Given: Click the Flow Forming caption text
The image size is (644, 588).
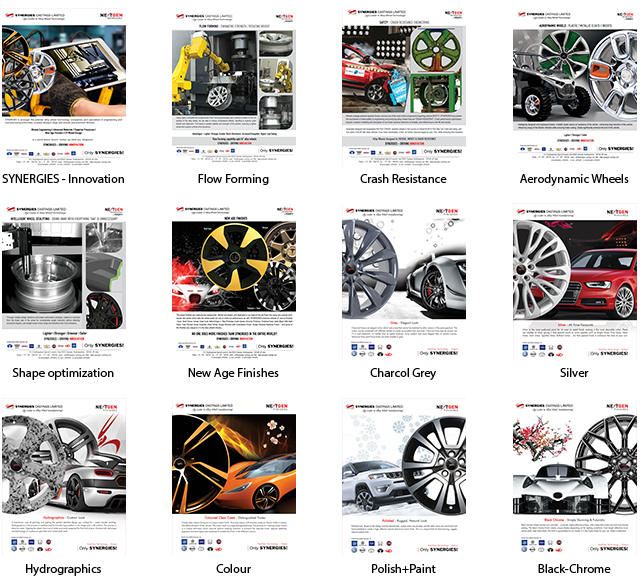Looking at the screenshot, I should (x=233, y=179).
